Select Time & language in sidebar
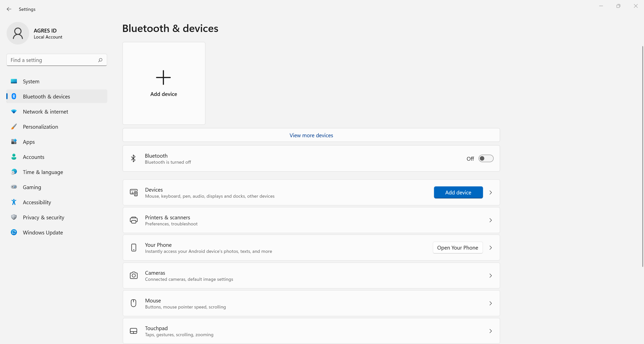Viewport: 644px width, 344px height. (x=43, y=172)
